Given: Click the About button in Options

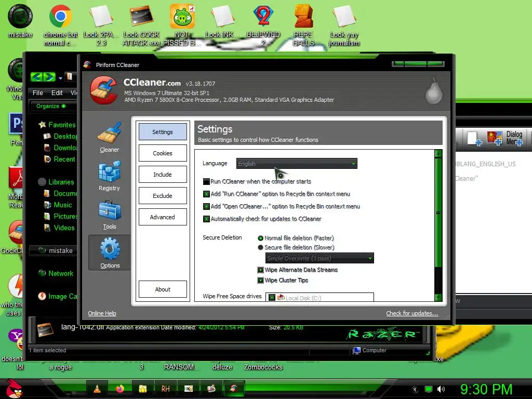Looking at the screenshot, I should (x=163, y=289).
